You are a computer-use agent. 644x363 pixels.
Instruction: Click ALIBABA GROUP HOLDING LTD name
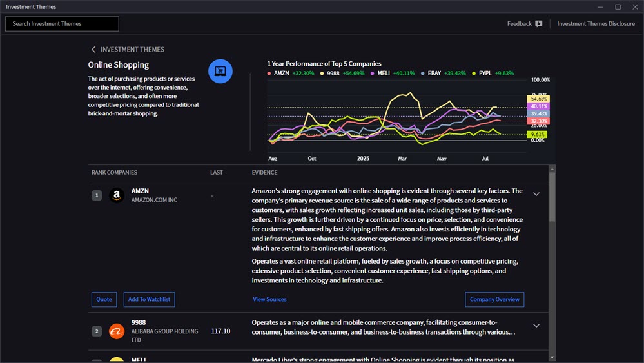[x=164, y=335]
